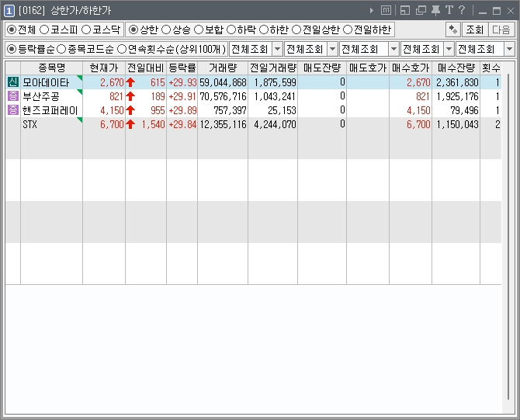The height and width of the screenshot is (420, 520).
Task: Click the 'm' memo icon in title bar
Action: pos(386,10)
